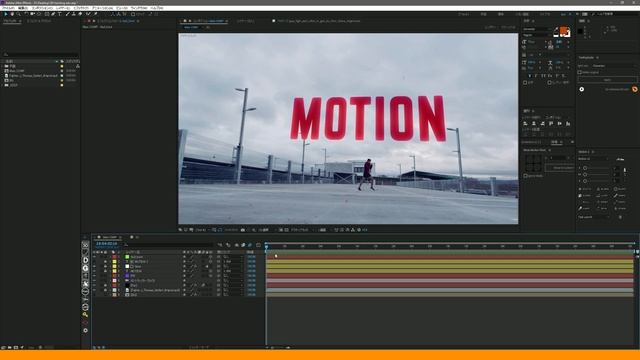This screenshot has width=640, height=360.
Task: Toggle the 合字 ligatures checkbox
Action: coord(525,82)
